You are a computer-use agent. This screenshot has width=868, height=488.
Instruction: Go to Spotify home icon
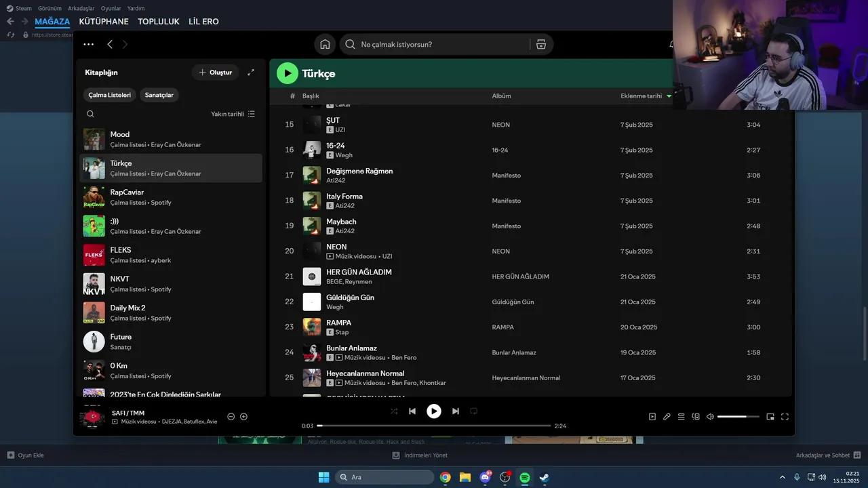click(325, 44)
